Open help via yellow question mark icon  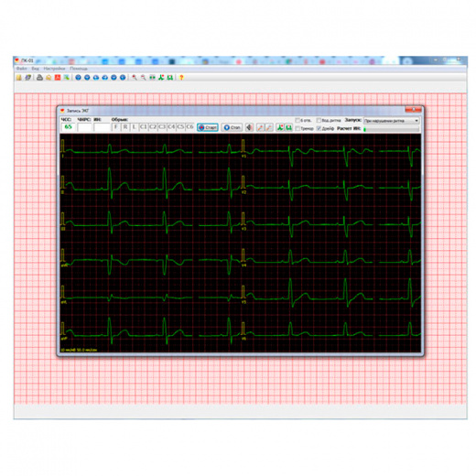coord(181,78)
